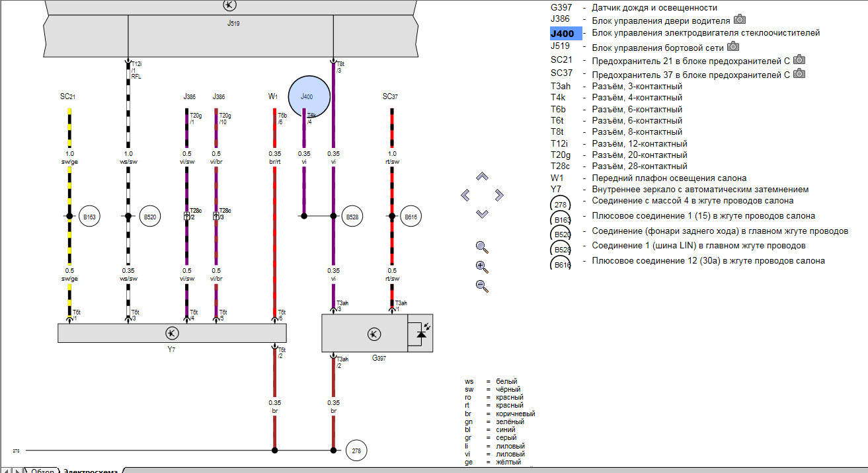Zoom out with the minus magnifier
Screen dimensions: 868x473
[482, 286]
